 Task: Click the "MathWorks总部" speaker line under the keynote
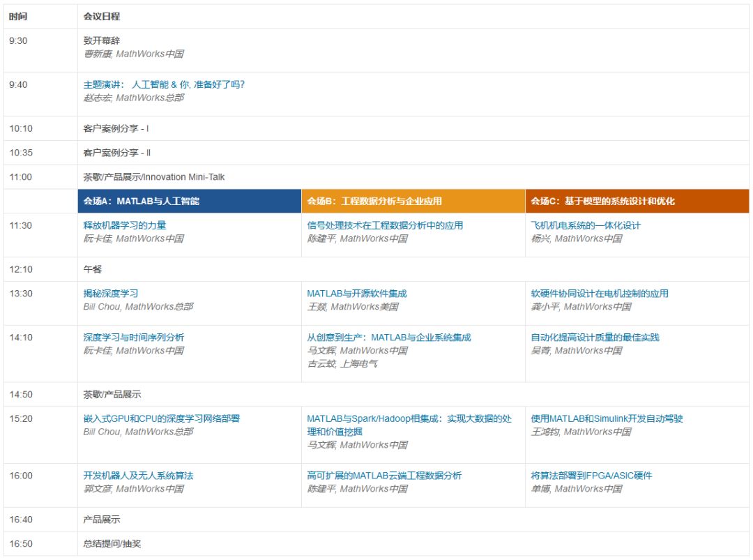point(133,98)
